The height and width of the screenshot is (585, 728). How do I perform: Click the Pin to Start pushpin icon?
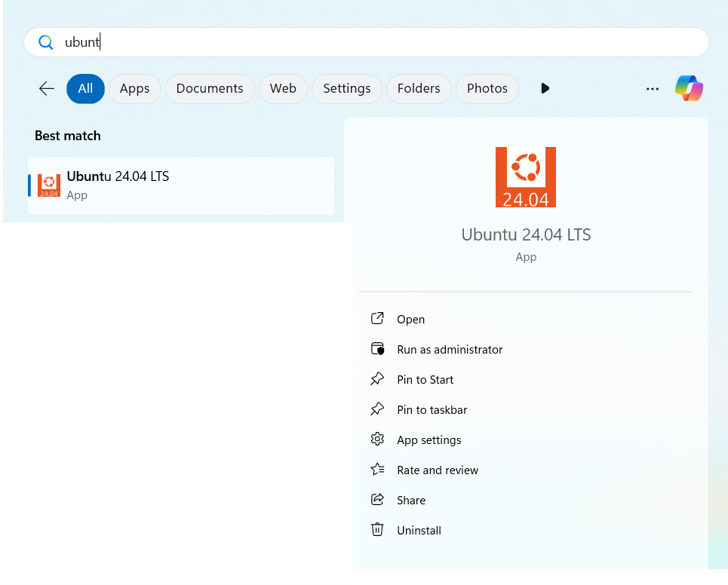(x=377, y=378)
